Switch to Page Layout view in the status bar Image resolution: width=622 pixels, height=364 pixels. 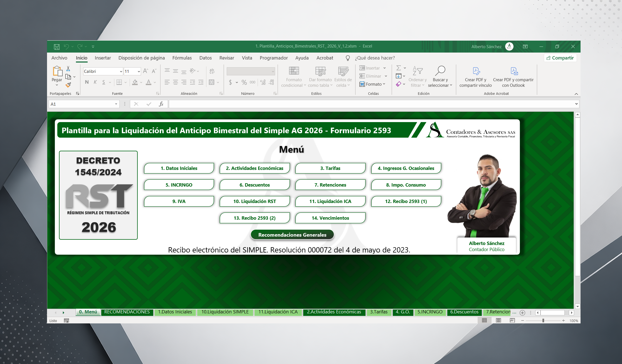[x=498, y=320]
